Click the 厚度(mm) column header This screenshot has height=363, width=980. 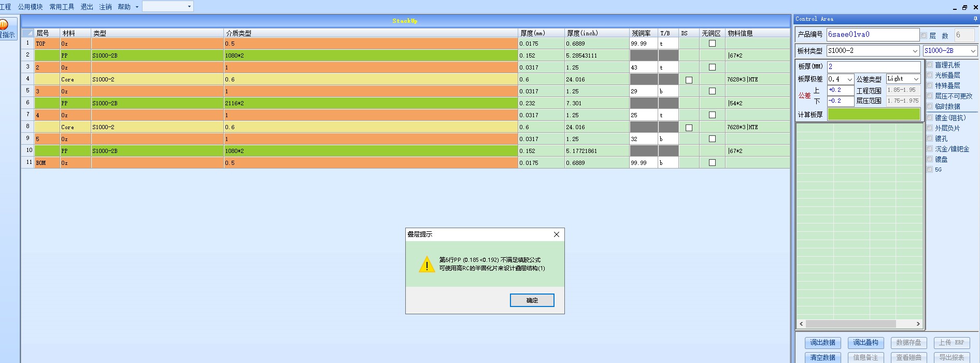[541, 33]
